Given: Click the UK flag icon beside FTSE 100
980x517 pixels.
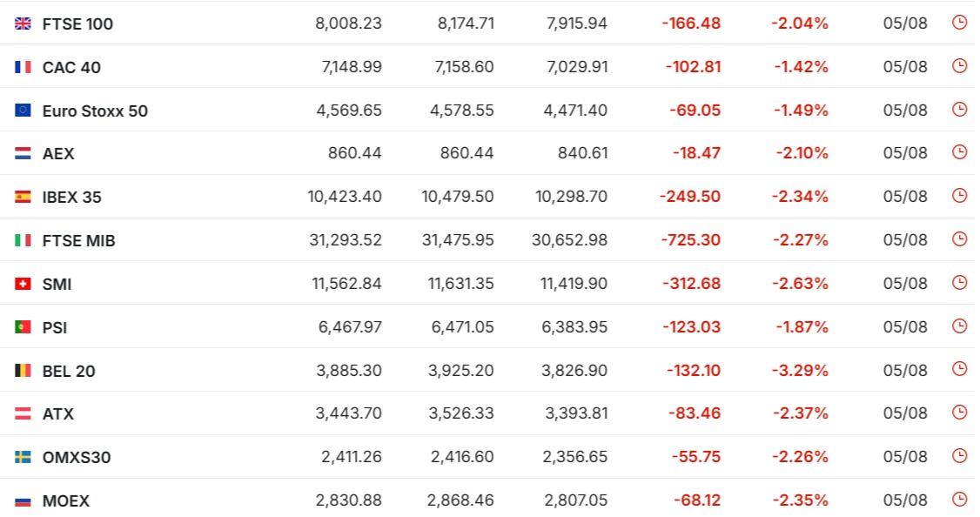Looking at the screenshot, I should (x=23, y=23).
